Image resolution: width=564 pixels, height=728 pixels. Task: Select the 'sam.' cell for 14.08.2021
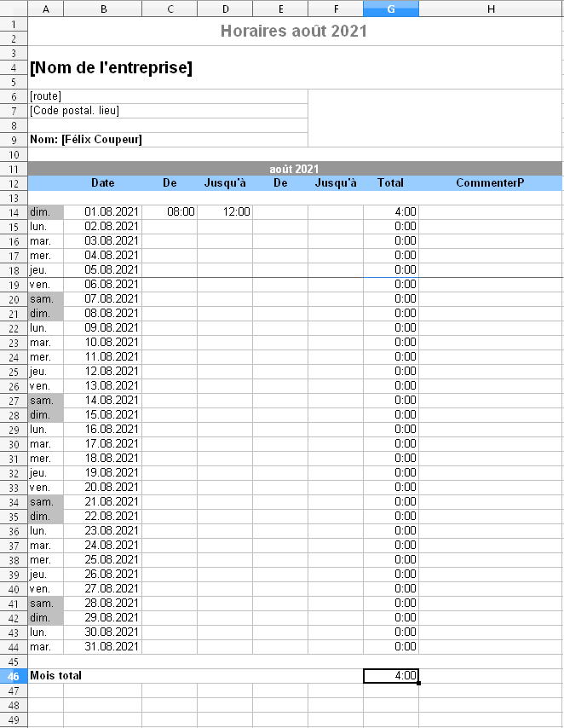click(45, 400)
